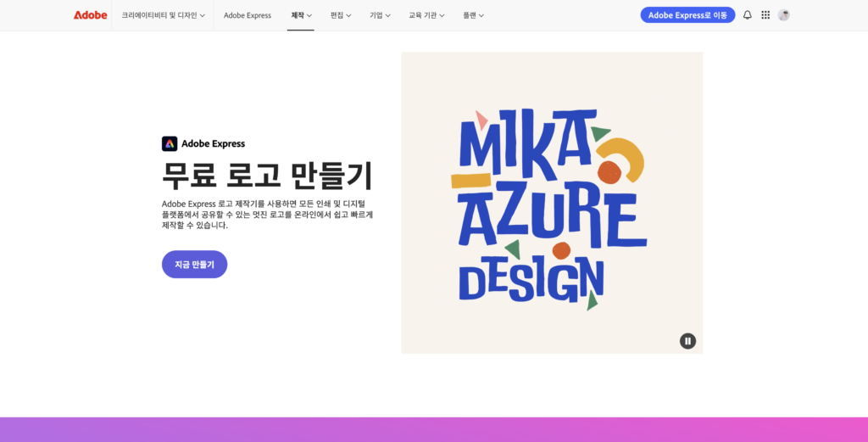Image resolution: width=868 pixels, height=442 pixels.
Task: Click the Adobe Express로 이동 button
Action: click(x=687, y=15)
